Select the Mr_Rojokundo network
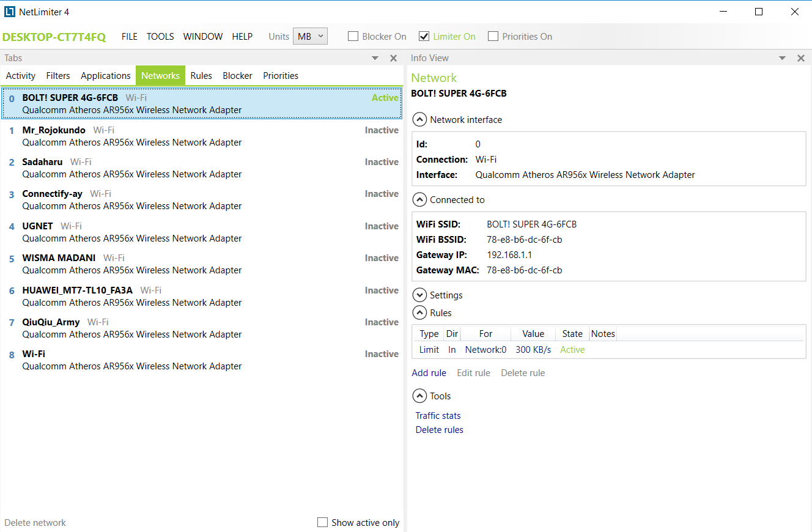 click(x=202, y=136)
